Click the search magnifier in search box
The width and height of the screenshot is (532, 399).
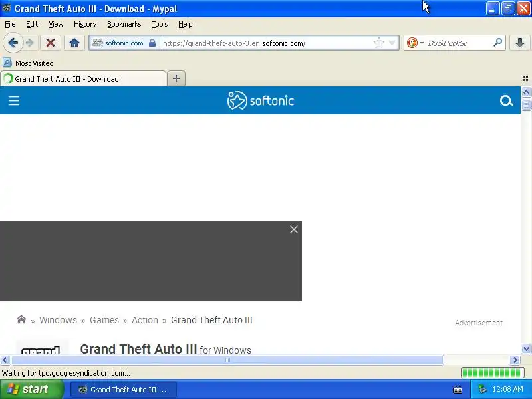(497, 43)
